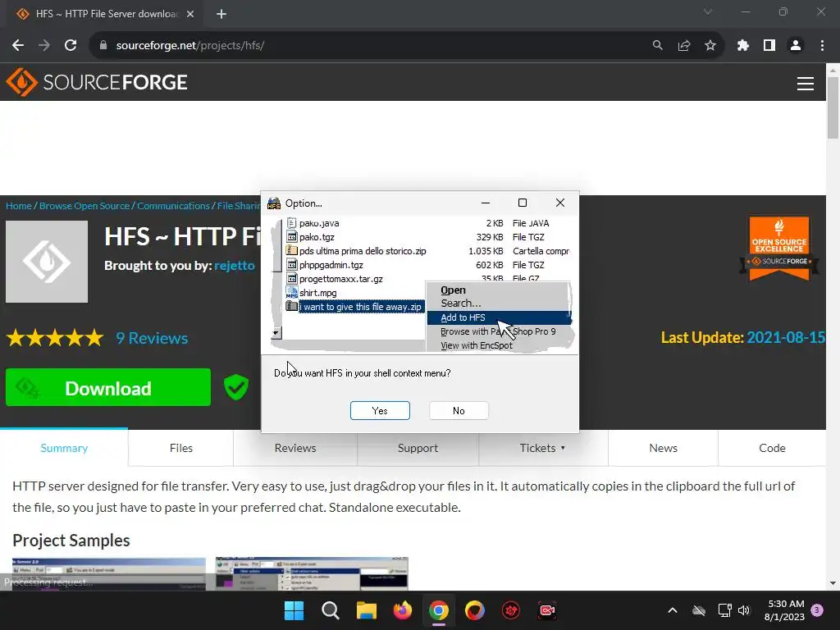The width and height of the screenshot is (840, 630).
Task: Click the Home breadcrumb link
Action: [19, 206]
